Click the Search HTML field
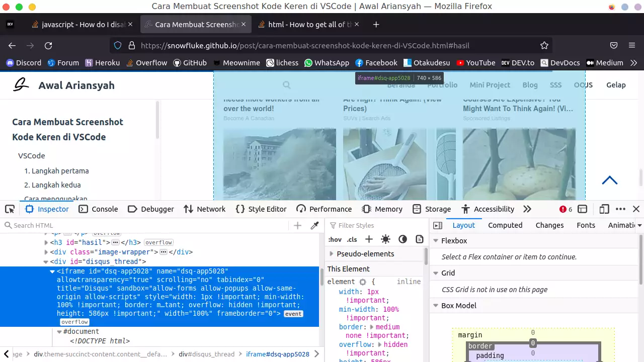The height and width of the screenshot is (362, 644). point(146,225)
